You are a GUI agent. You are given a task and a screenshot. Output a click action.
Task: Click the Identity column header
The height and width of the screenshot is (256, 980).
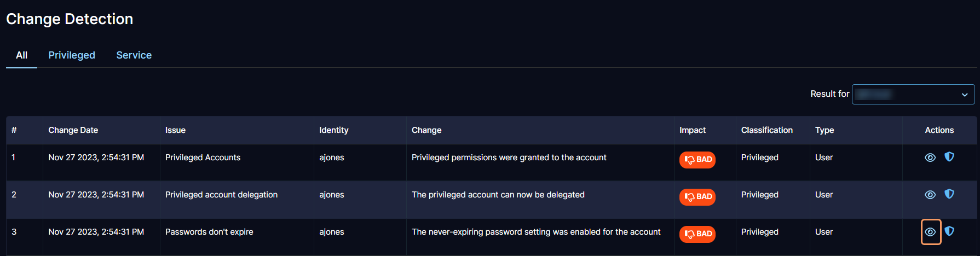[x=334, y=130]
